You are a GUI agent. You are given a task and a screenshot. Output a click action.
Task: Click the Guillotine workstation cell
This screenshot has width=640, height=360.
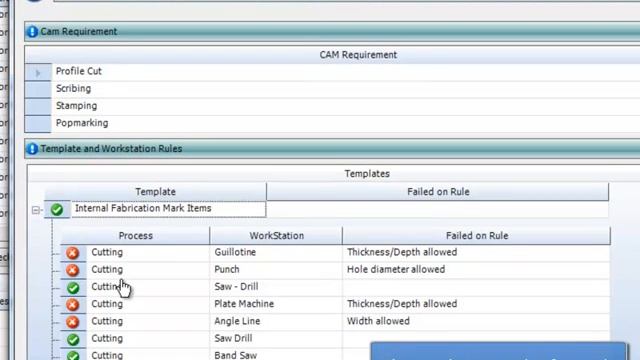(276, 252)
